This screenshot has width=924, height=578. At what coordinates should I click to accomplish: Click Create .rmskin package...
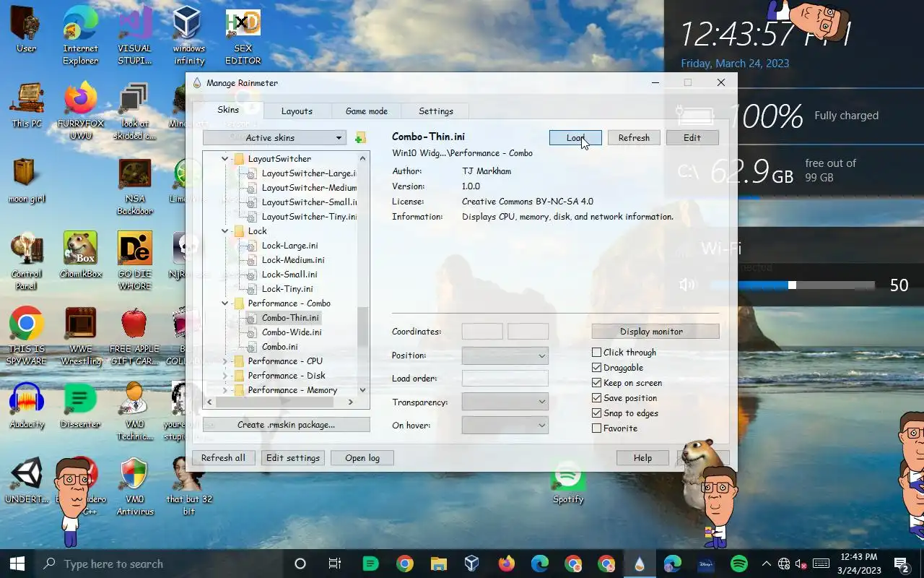click(287, 425)
